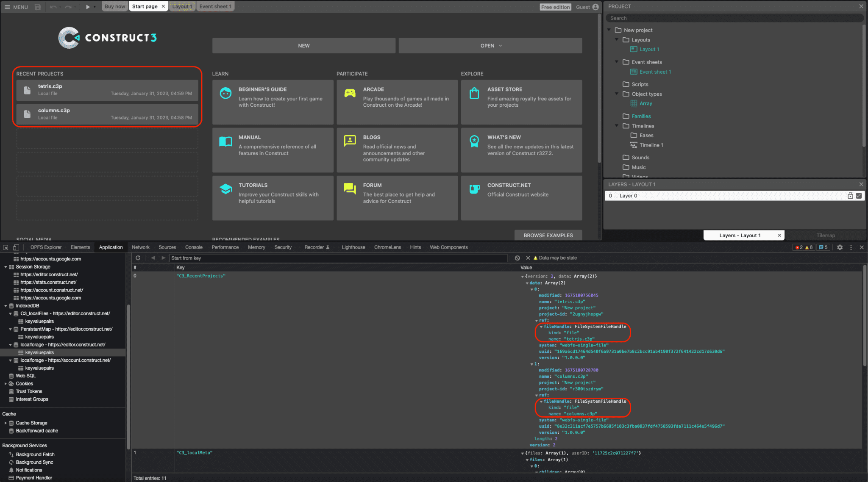Toggle layer lock on Layer 0
Viewport: 868px width, 482px height.
coord(851,195)
